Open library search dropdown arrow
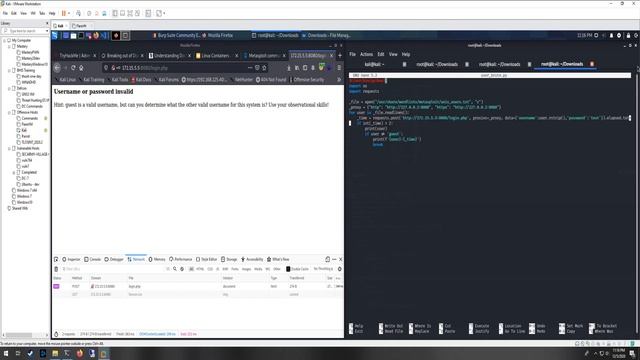This screenshot has width=640, height=360. [x=47, y=31]
